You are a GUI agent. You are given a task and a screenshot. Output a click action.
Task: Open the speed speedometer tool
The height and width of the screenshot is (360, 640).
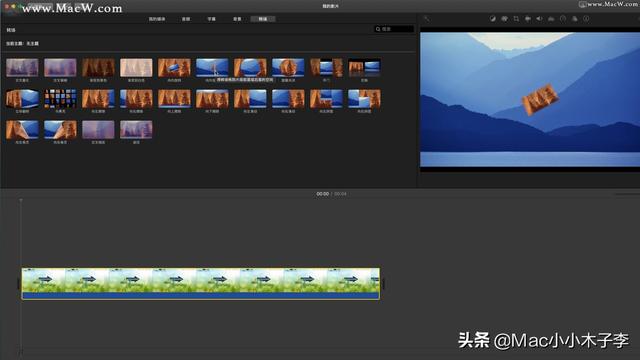coord(563,19)
